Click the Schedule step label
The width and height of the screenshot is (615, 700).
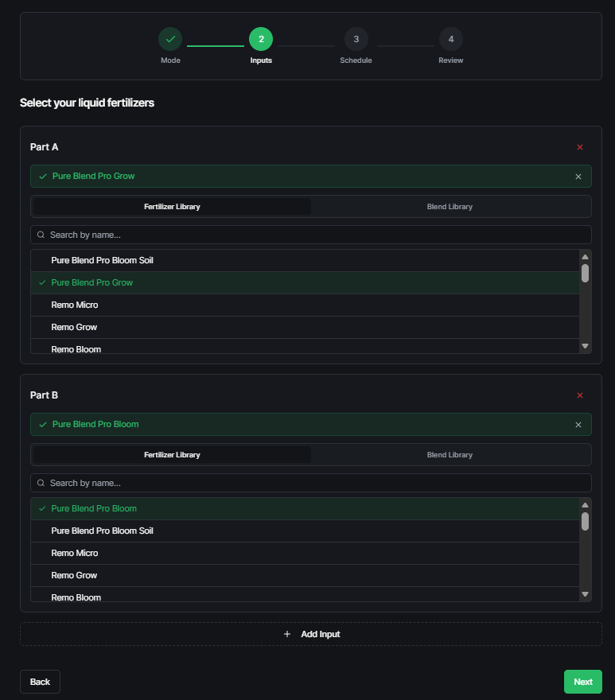point(356,60)
